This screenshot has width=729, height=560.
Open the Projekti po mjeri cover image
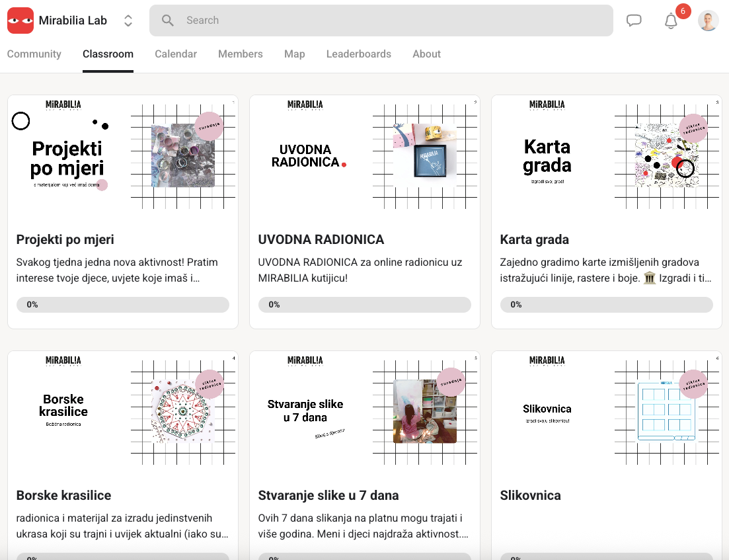click(x=123, y=159)
